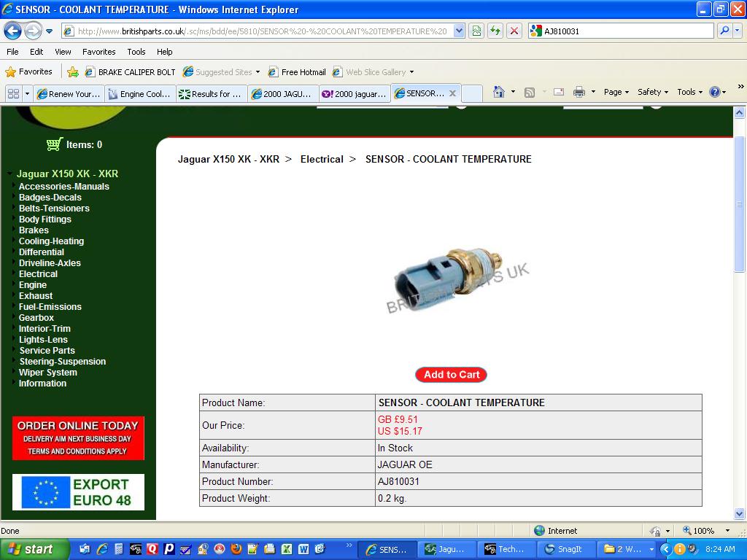Switch to the Renew Your... tab

click(x=69, y=94)
